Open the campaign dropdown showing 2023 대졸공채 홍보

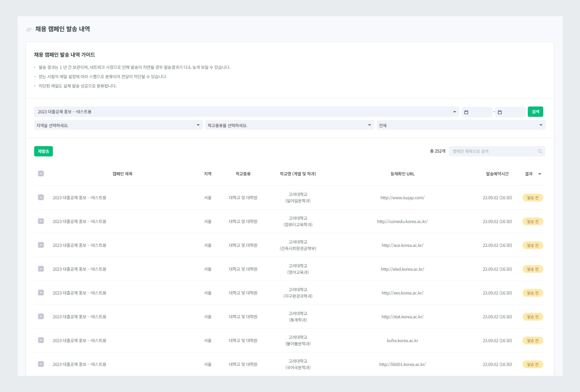[x=247, y=112]
